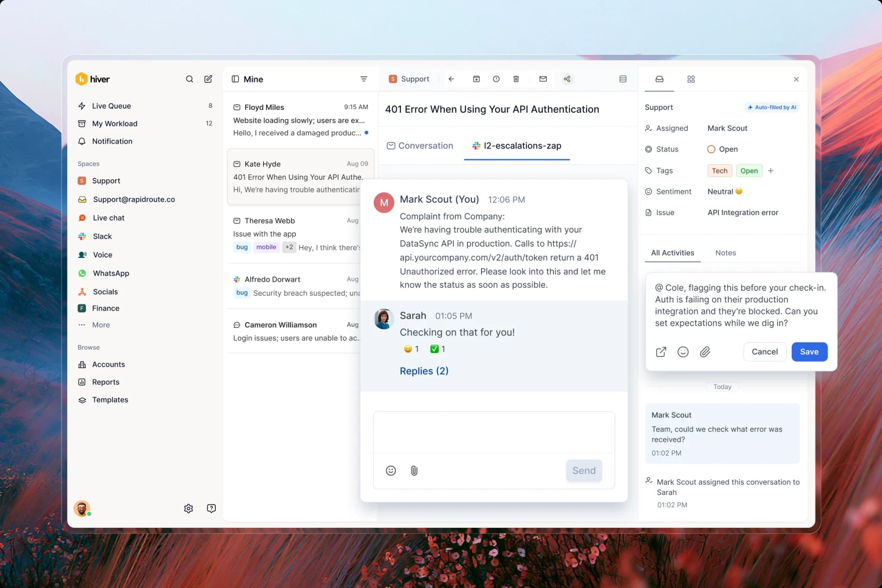Switch to the Conversation tab

420,146
